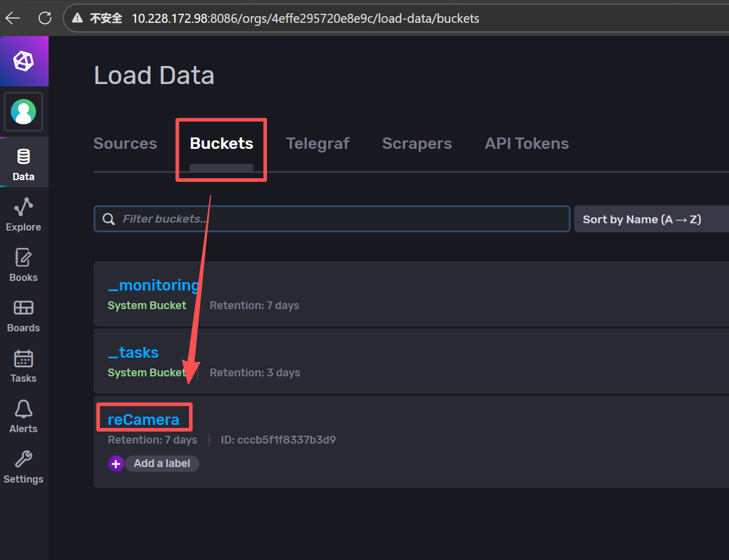
Task: Open the reCamera bucket link
Action: (x=143, y=420)
